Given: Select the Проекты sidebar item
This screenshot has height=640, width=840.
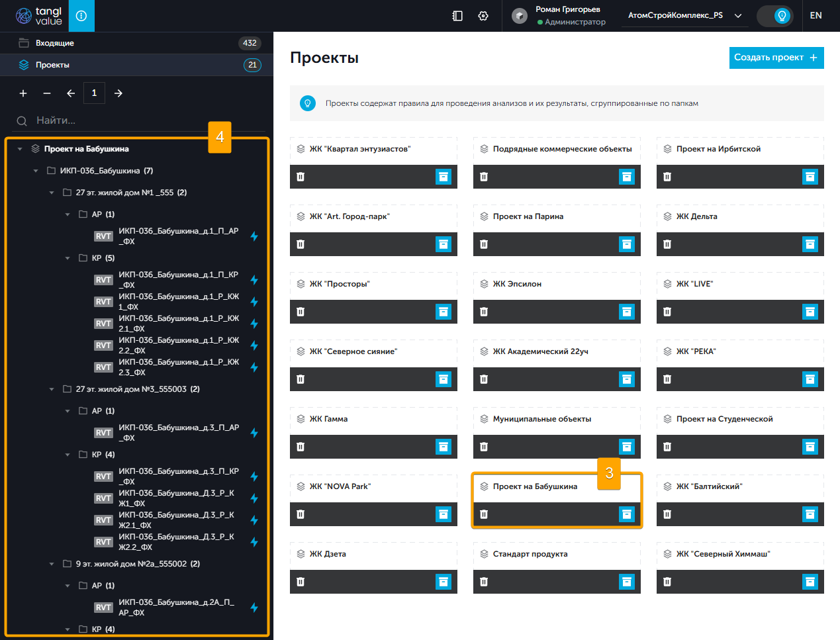Looking at the screenshot, I should pos(53,65).
